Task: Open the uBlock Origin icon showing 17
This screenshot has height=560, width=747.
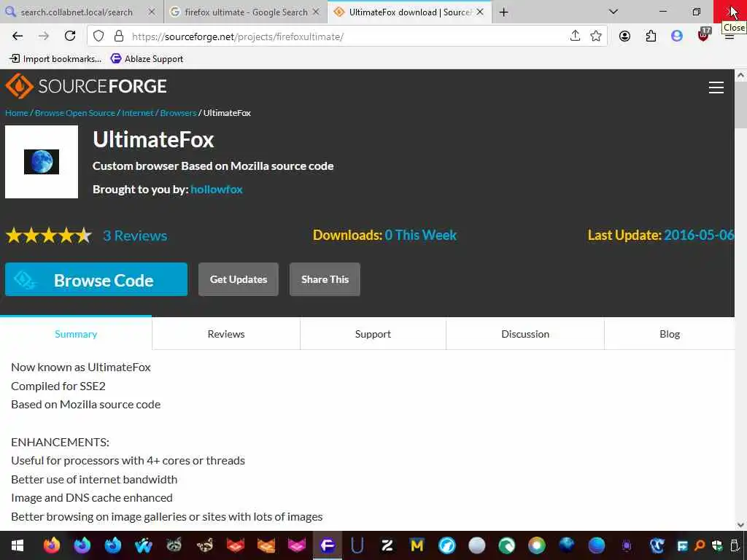Action: point(704,35)
